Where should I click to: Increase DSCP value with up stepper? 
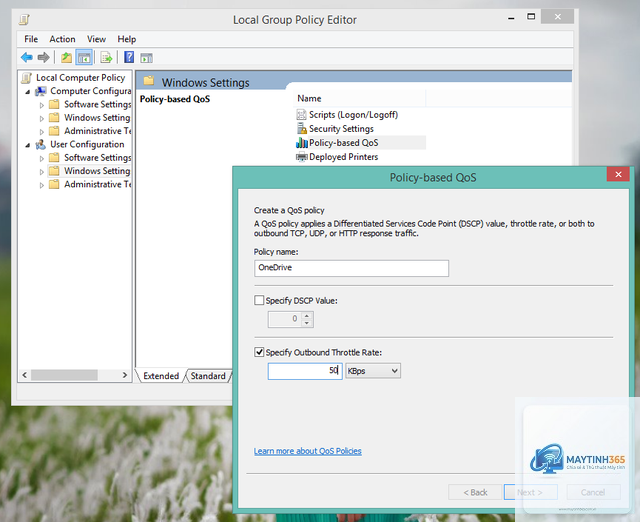307,315
